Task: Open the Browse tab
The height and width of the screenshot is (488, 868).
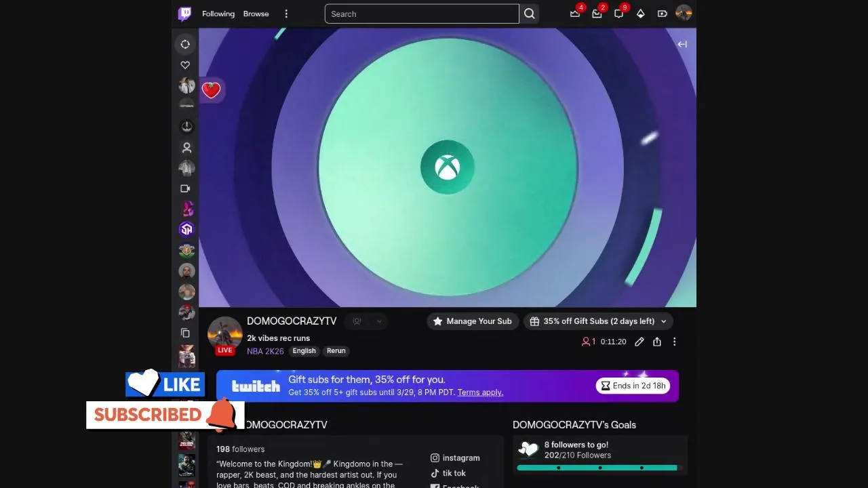Action: pos(256,14)
